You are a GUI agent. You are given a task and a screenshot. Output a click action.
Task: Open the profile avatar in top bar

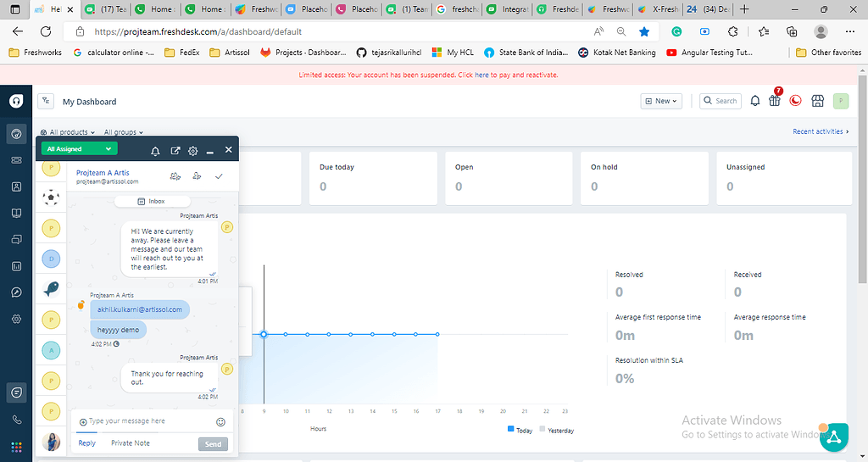point(841,101)
